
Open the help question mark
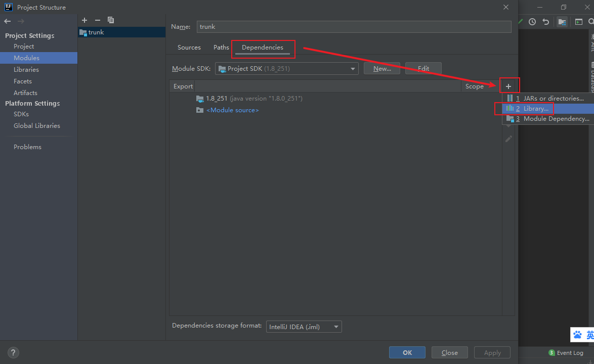click(13, 353)
